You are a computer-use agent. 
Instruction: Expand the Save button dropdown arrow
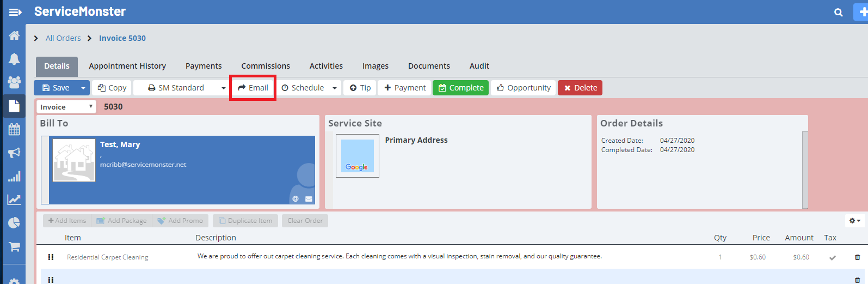[x=83, y=88]
